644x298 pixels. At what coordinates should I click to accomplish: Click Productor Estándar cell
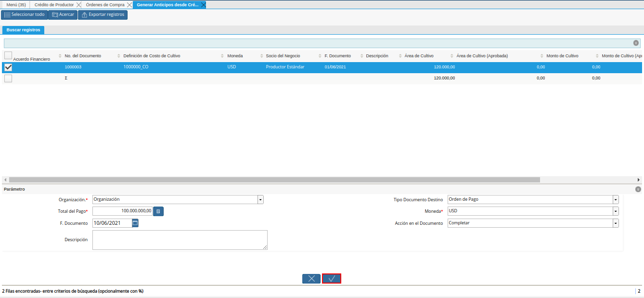[285, 67]
